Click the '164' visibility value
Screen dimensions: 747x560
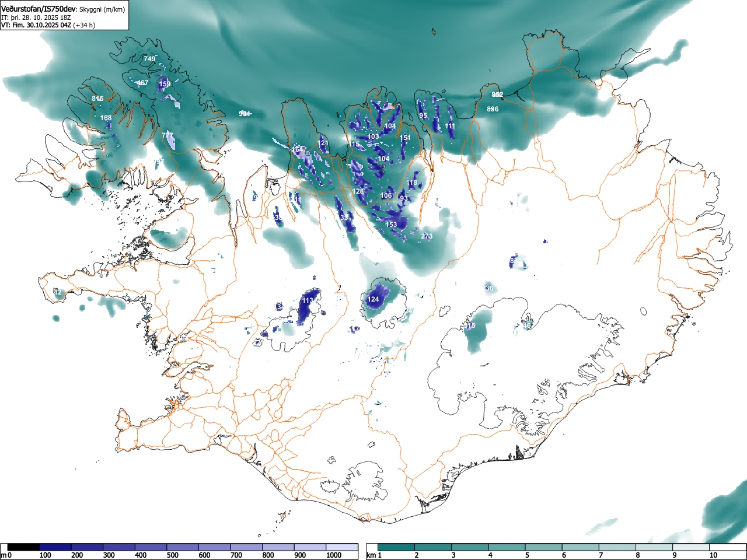coord(298,150)
